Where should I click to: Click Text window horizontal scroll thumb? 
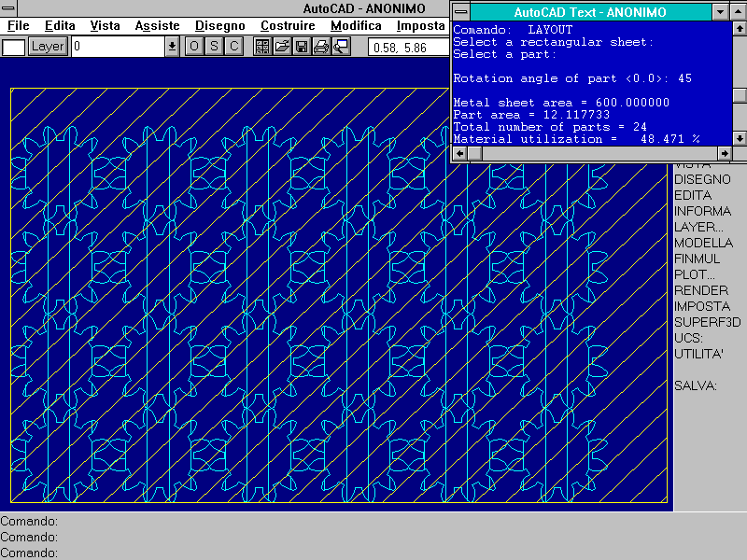pyautogui.click(x=475, y=153)
